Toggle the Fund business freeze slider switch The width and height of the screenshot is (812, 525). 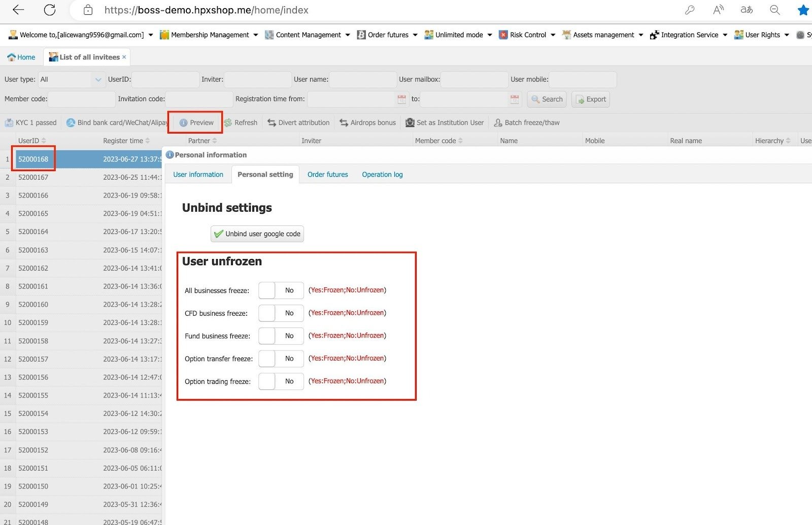[x=281, y=336]
